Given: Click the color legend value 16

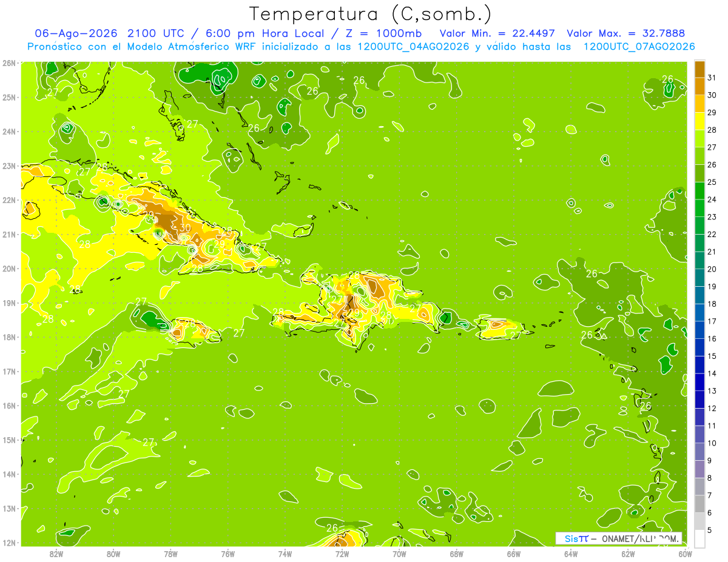Looking at the screenshot, I should click(x=712, y=338).
